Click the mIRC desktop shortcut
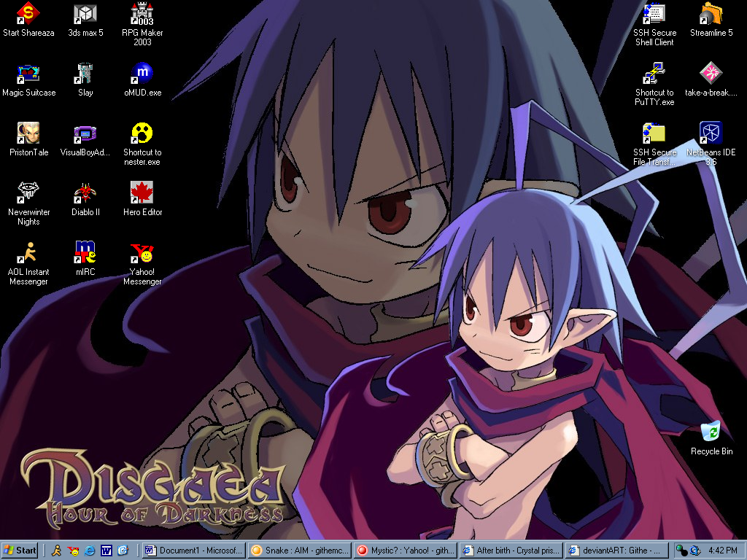This screenshot has width=747, height=560. coord(85,252)
